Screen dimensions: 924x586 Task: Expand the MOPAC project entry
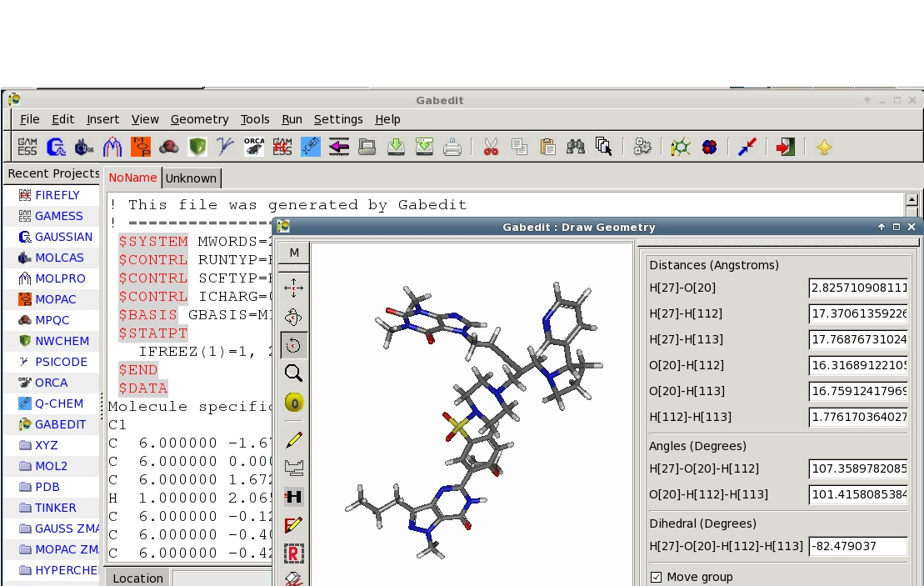[x=55, y=299]
